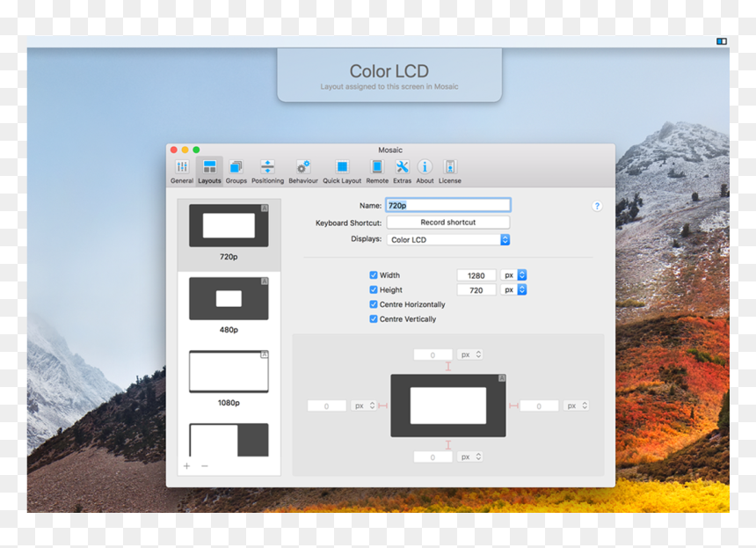Open the Extras pane
The height and width of the screenshot is (548, 756).
click(x=402, y=172)
